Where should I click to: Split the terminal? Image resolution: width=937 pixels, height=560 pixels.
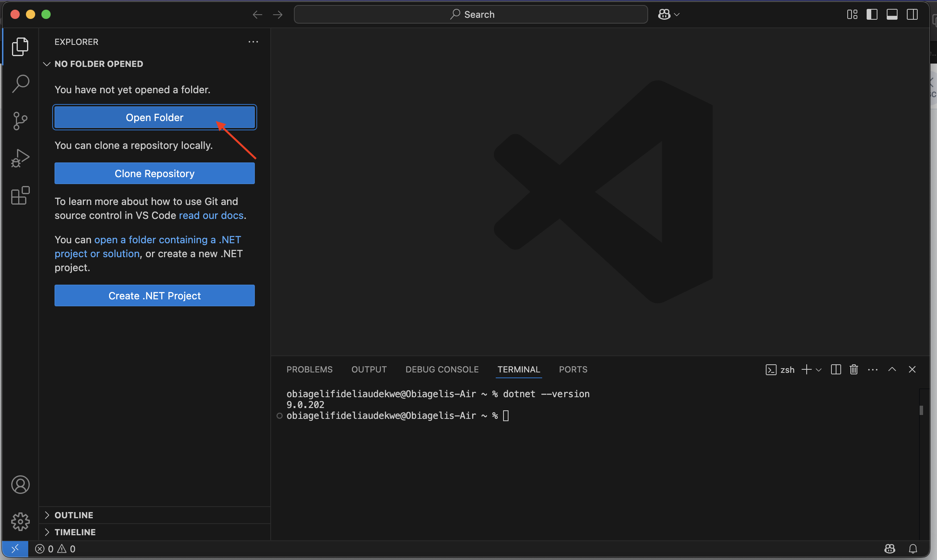836,369
